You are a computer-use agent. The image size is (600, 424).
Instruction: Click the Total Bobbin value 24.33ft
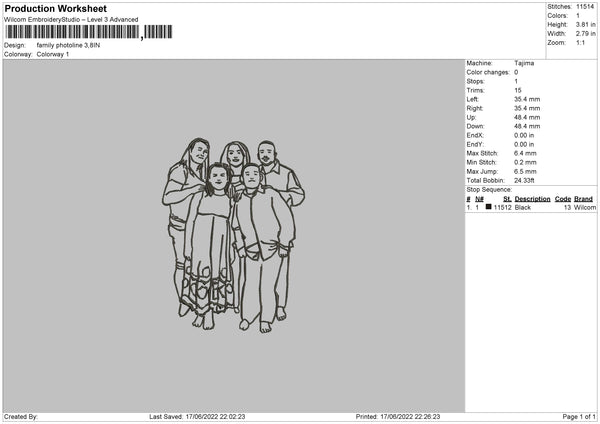(x=524, y=181)
